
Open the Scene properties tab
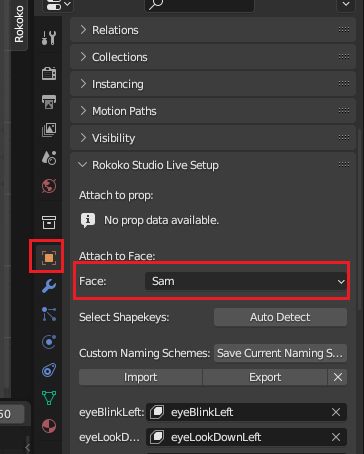[x=49, y=158]
